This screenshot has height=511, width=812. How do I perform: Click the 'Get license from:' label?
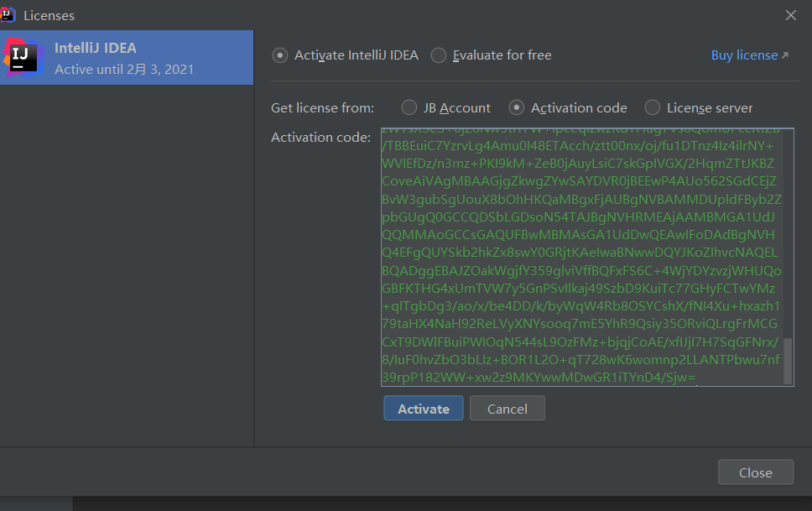pos(323,107)
